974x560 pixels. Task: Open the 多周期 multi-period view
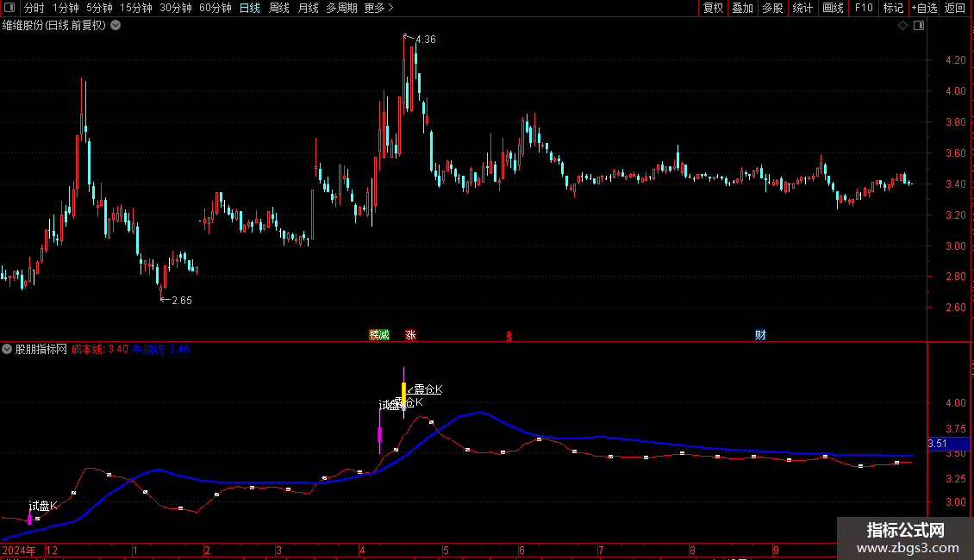coord(341,8)
